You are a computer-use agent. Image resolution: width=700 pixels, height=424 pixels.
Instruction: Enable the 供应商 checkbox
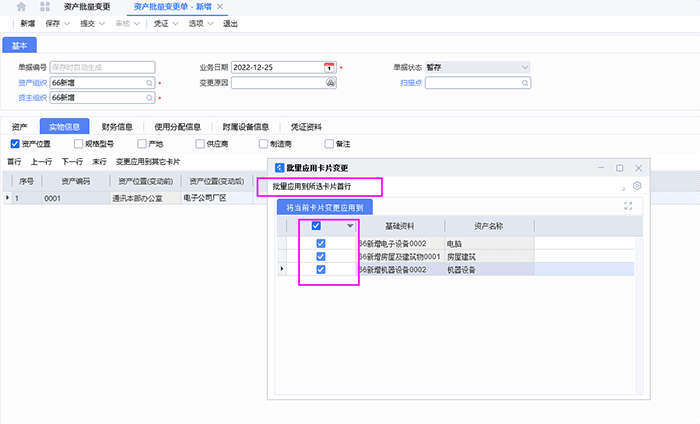point(200,144)
